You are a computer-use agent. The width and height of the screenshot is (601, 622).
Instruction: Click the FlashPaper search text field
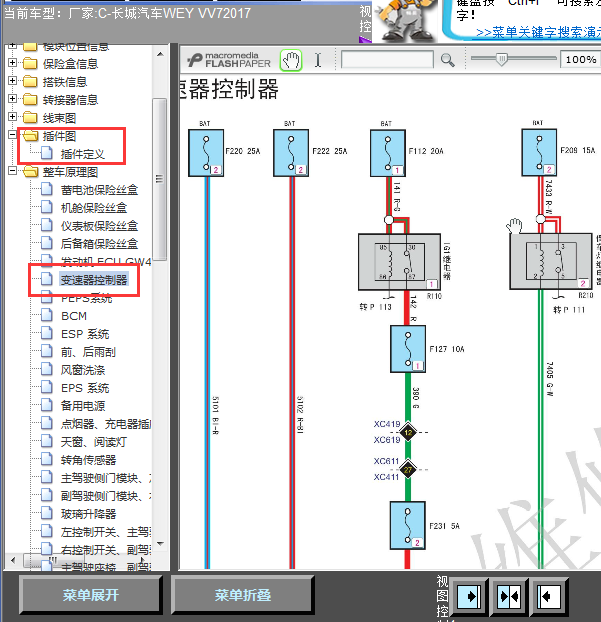pyautogui.click(x=387, y=60)
